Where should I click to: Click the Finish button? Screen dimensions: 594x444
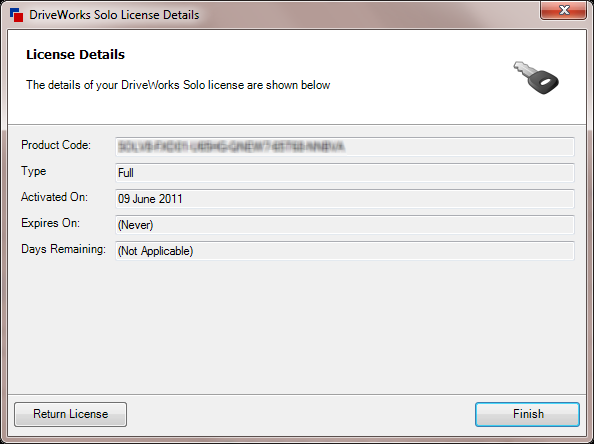tap(527, 414)
